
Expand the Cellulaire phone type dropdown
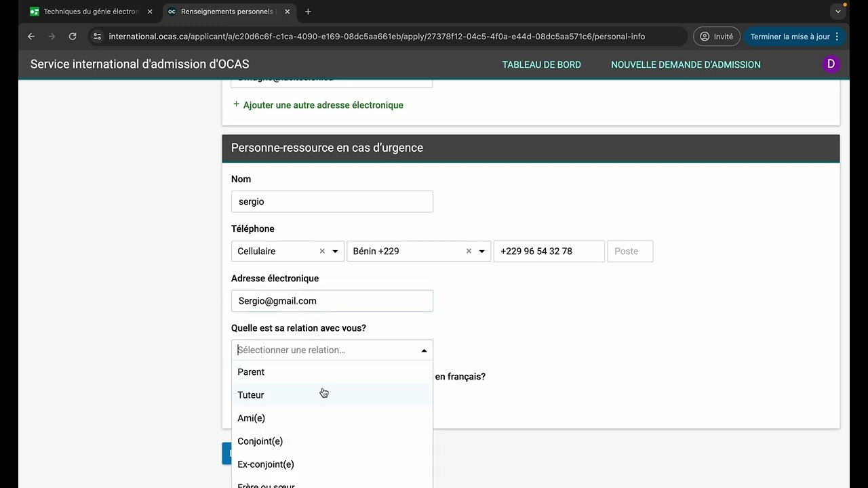pos(335,251)
